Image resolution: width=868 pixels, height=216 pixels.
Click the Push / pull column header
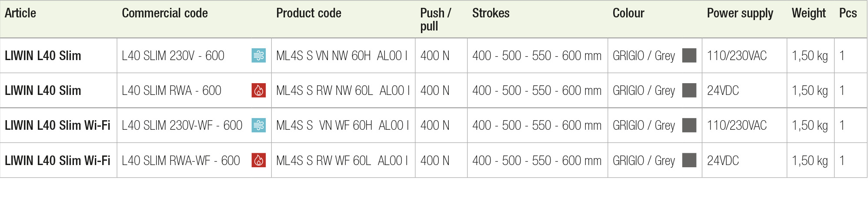pyautogui.click(x=436, y=19)
